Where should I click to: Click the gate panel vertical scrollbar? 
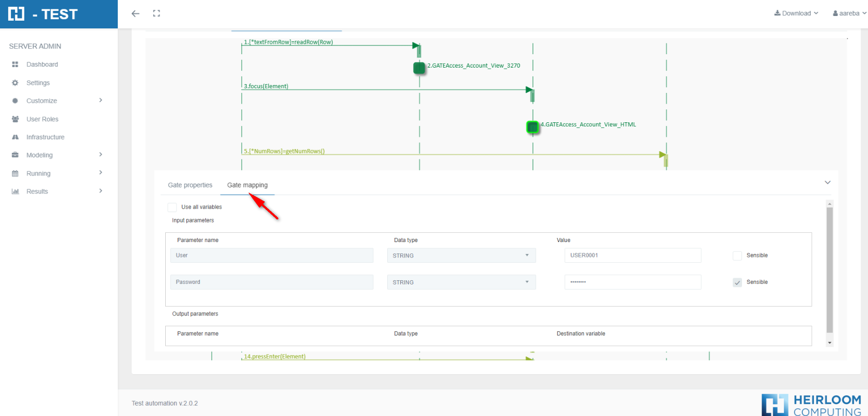(x=830, y=268)
